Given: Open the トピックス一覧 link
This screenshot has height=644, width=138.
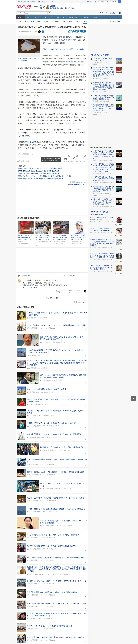Looking at the screenshot, I should tap(115, 21).
